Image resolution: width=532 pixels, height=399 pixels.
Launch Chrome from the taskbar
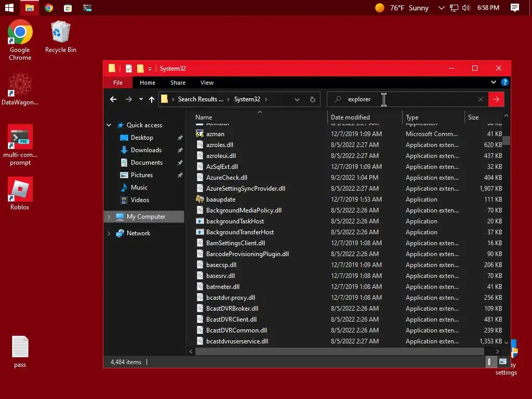49,7
